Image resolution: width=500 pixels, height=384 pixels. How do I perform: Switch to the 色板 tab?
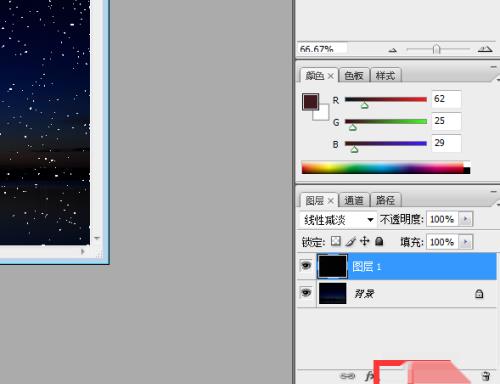click(x=354, y=75)
